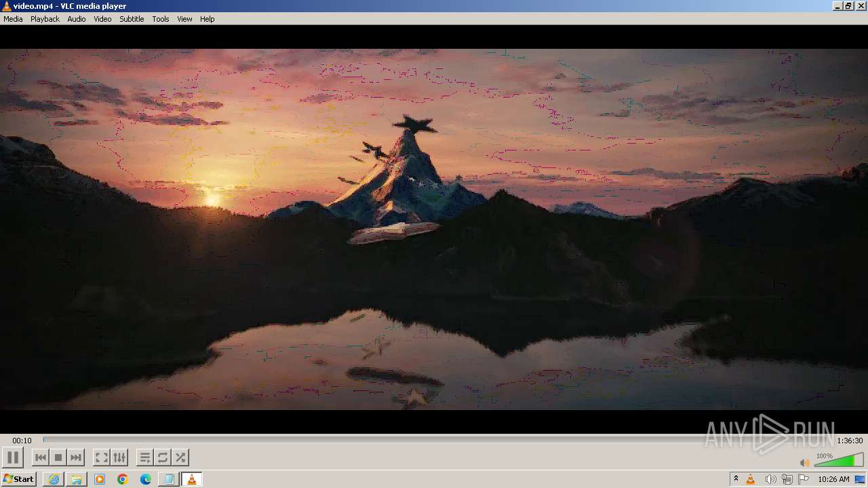The height and width of the screenshot is (488, 868).
Task: Open the Help menu
Action: point(207,19)
